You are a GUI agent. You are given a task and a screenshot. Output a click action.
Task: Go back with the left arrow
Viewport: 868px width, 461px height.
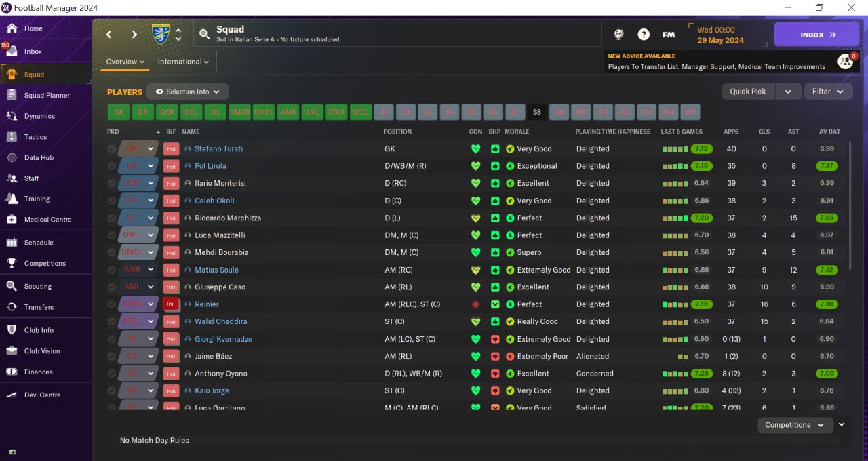point(108,35)
